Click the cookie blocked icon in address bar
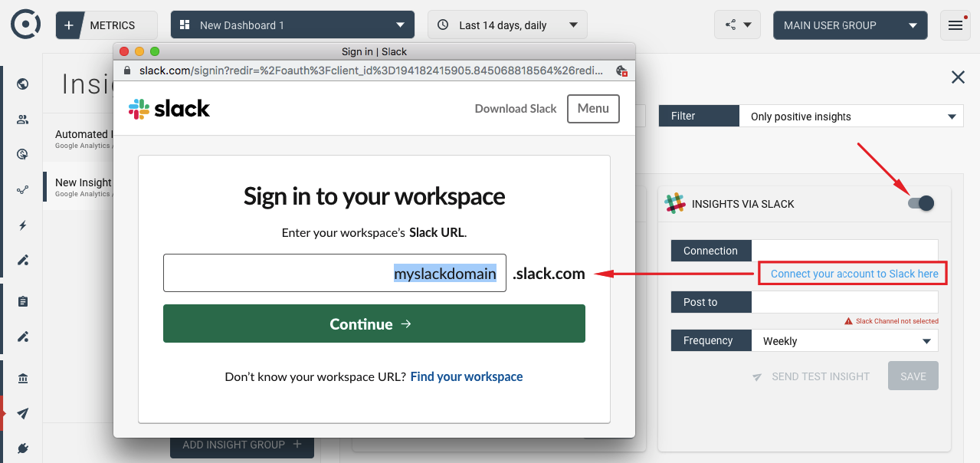 [x=622, y=71]
